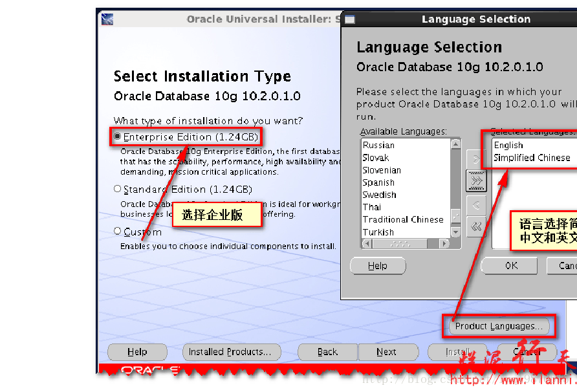Select Standard Edition radio button
This screenshot has width=577, height=392.
coord(117,189)
